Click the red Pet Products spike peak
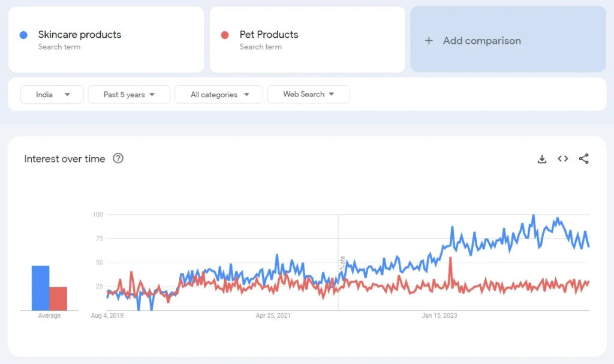This screenshot has width=614, height=364. point(450,258)
